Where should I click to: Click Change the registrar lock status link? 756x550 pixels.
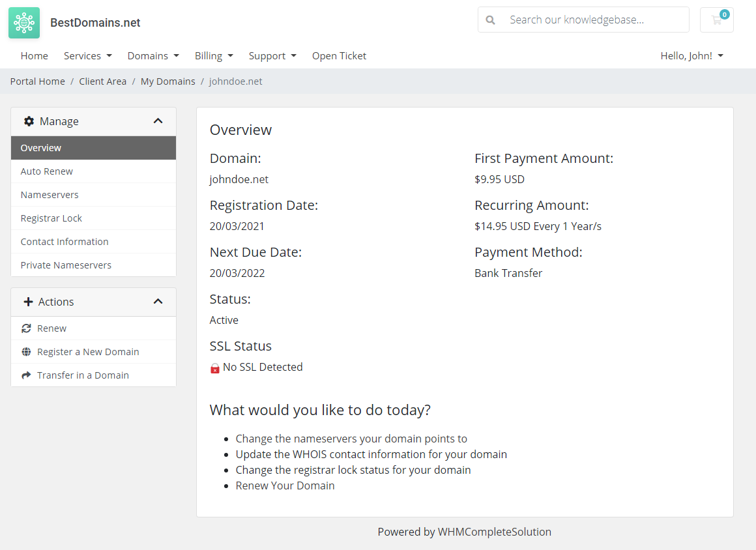[x=353, y=470]
